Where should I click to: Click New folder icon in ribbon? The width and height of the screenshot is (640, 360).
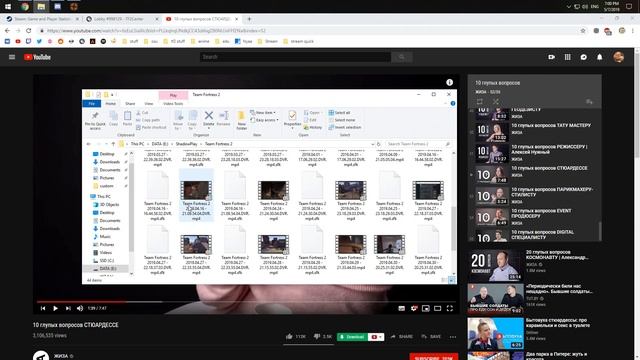click(x=242, y=120)
